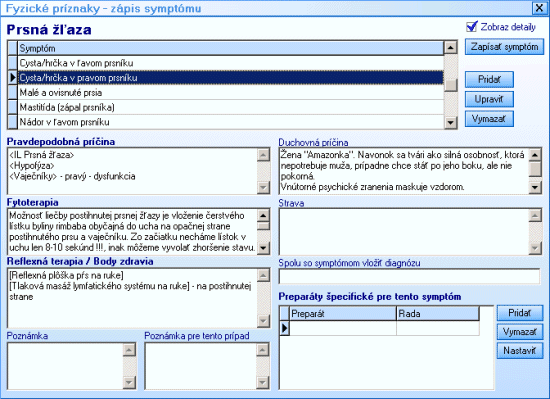Click the Spolu so symptómom vložiť diagnózu field
This screenshot has width=550, height=399.
(409, 277)
